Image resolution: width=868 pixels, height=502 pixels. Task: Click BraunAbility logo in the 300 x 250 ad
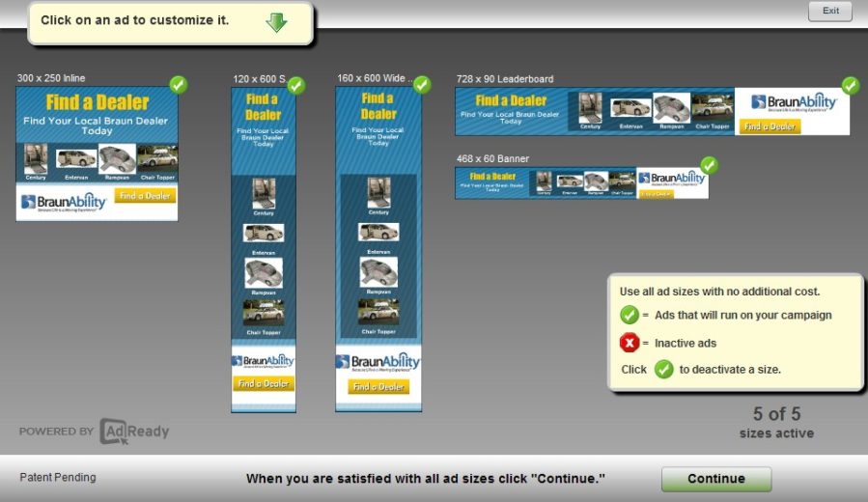[x=64, y=203]
